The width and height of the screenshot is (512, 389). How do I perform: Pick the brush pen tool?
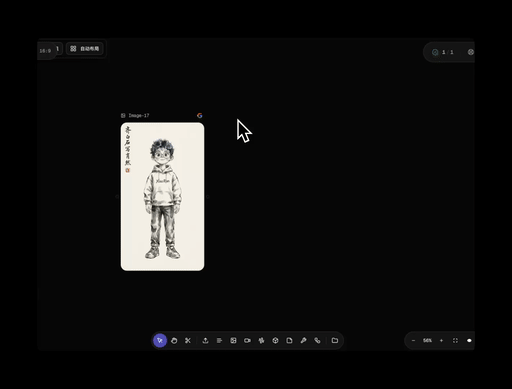[303, 340]
